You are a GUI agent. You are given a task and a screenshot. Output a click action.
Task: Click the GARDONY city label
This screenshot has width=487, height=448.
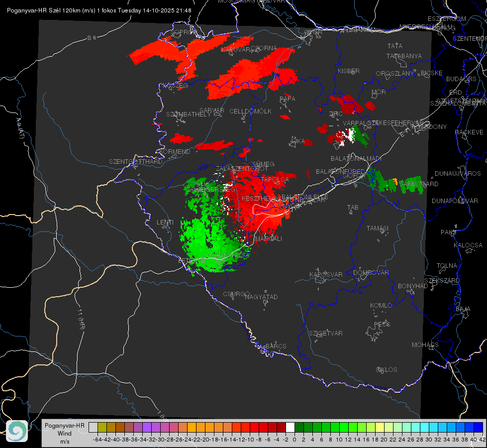coord(432,127)
